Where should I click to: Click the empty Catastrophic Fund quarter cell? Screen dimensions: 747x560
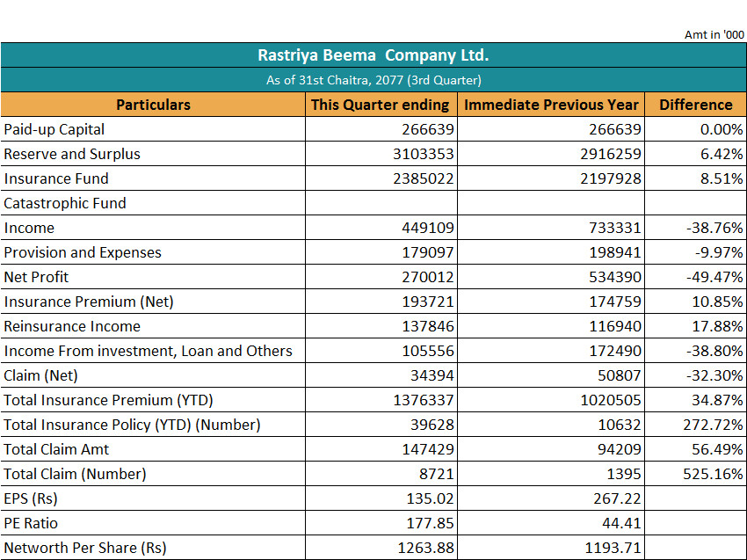381,203
